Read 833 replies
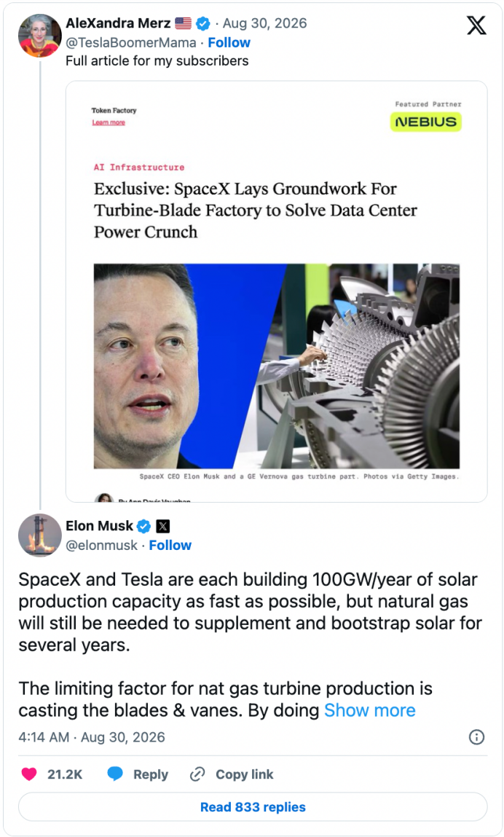This screenshot has width=504, height=837. tap(253, 806)
